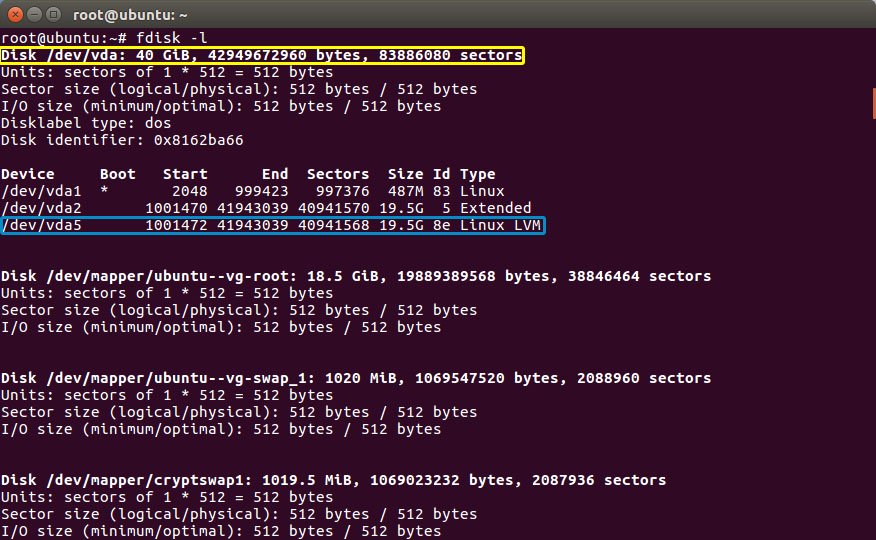
Task: Minimize the terminal window
Action: tap(32, 13)
